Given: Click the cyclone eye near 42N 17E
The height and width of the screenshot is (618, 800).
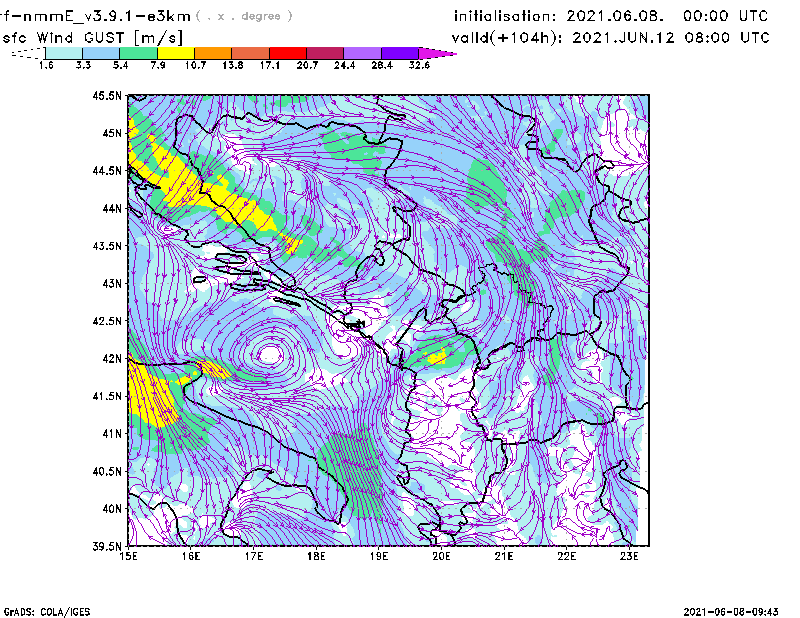Looking at the screenshot, I should tap(269, 354).
